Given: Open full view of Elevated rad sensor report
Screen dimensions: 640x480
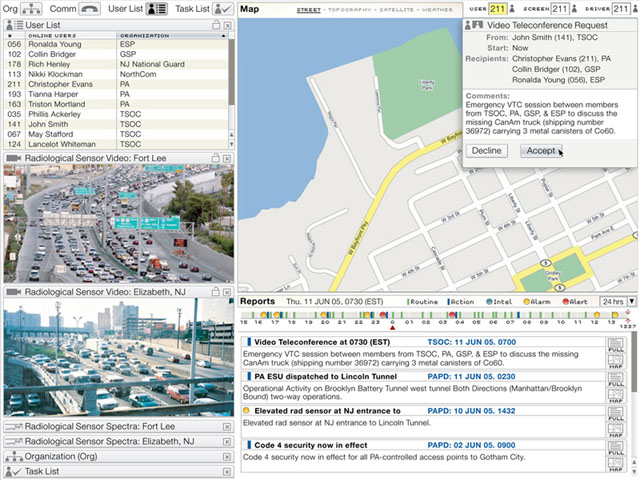Looking at the screenshot, I should click(x=616, y=413).
